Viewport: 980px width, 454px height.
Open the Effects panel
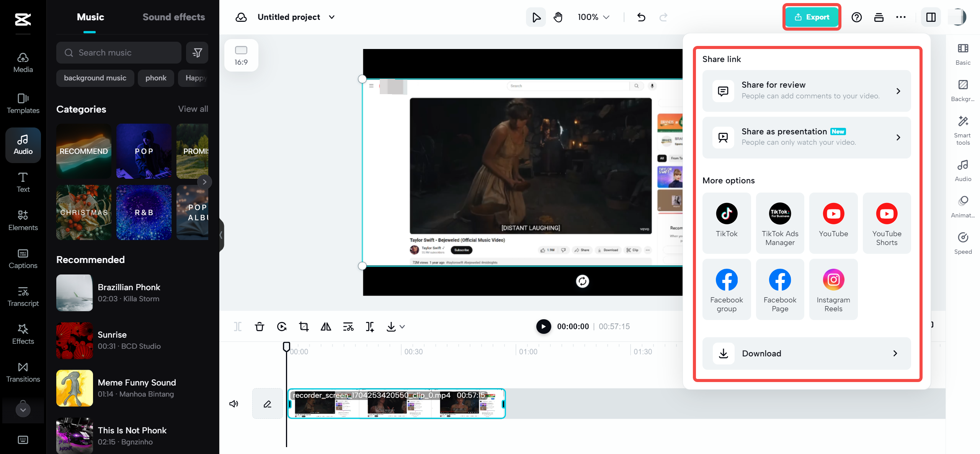tap(23, 333)
